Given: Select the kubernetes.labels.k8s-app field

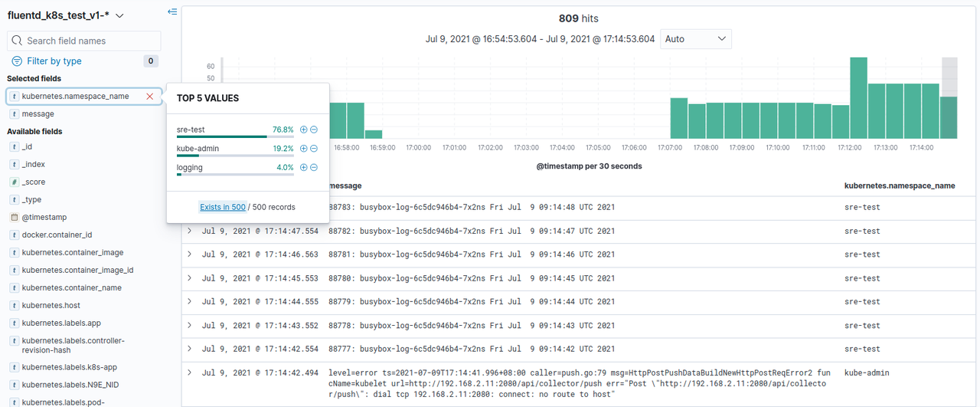Looking at the screenshot, I should pyautogui.click(x=69, y=367).
